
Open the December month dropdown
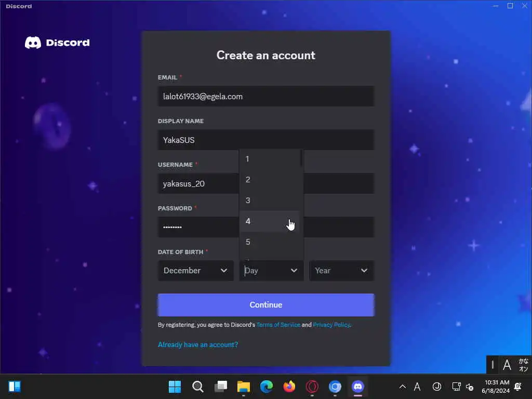point(196,270)
